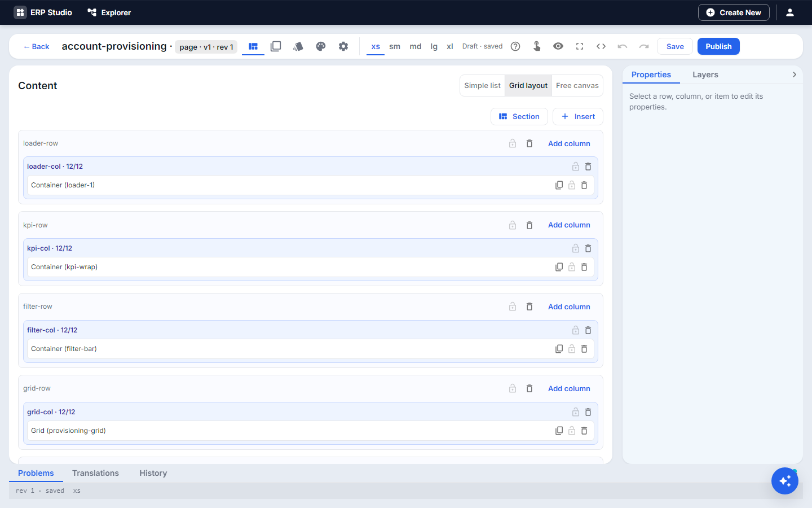Open the AI assistant sparkle button

[785, 481]
